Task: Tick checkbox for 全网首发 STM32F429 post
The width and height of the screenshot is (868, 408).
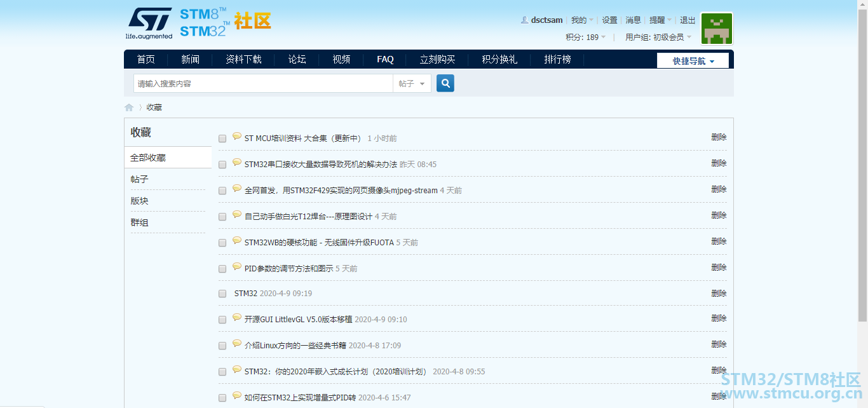Action: [x=222, y=191]
